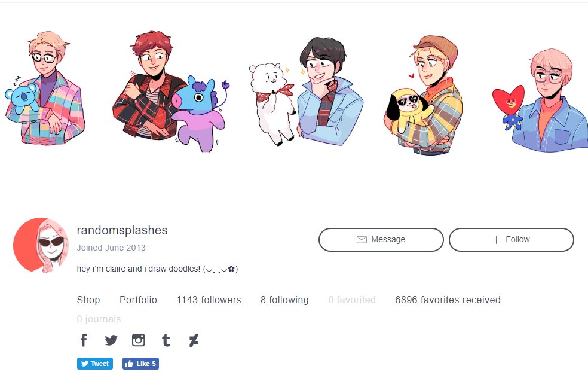
Task: Open the DeviantArt icon link
Action: click(194, 340)
